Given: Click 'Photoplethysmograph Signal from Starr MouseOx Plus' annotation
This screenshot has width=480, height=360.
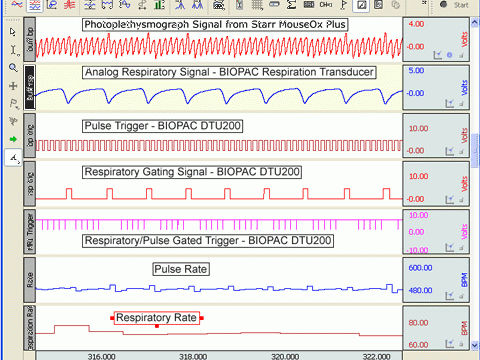Looking at the screenshot, I should click(215, 25).
